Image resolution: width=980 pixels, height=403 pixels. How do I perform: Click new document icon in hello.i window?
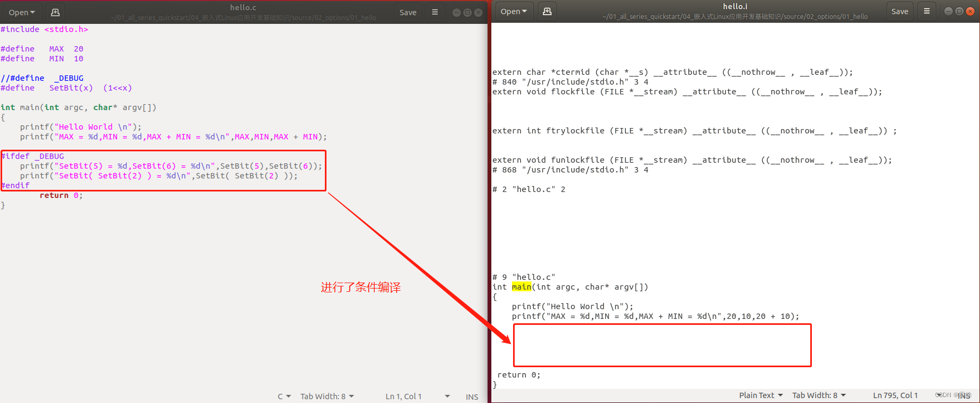[547, 11]
